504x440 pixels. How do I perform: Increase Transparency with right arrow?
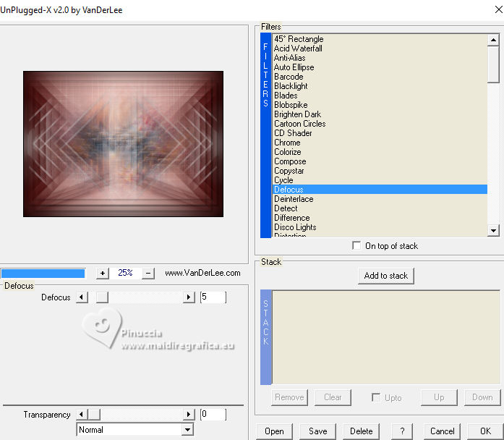click(189, 414)
